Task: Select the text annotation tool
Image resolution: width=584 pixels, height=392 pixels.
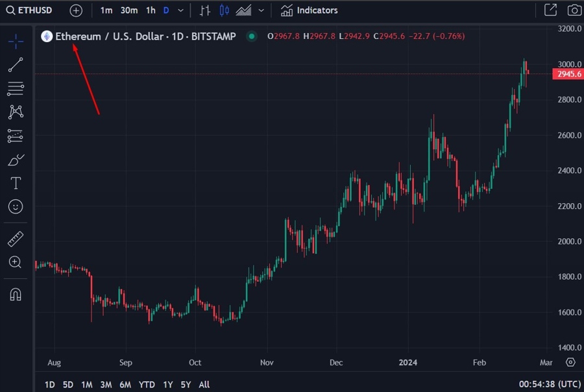Action: point(16,183)
